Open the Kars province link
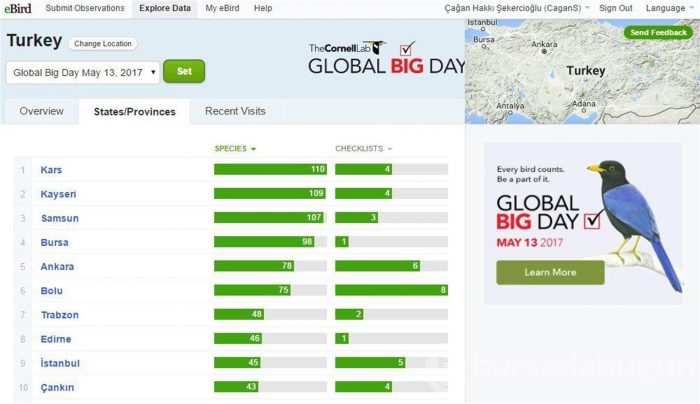This screenshot has height=404, width=700. click(x=51, y=170)
